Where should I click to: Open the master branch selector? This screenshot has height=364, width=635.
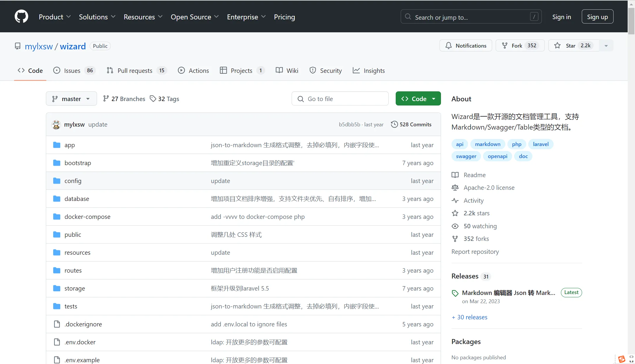click(x=71, y=99)
